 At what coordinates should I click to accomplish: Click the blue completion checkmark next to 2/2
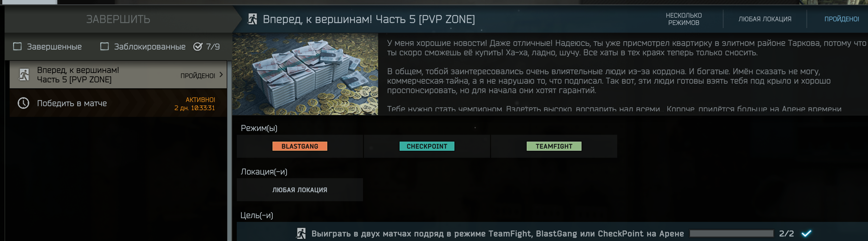[x=806, y=233]
